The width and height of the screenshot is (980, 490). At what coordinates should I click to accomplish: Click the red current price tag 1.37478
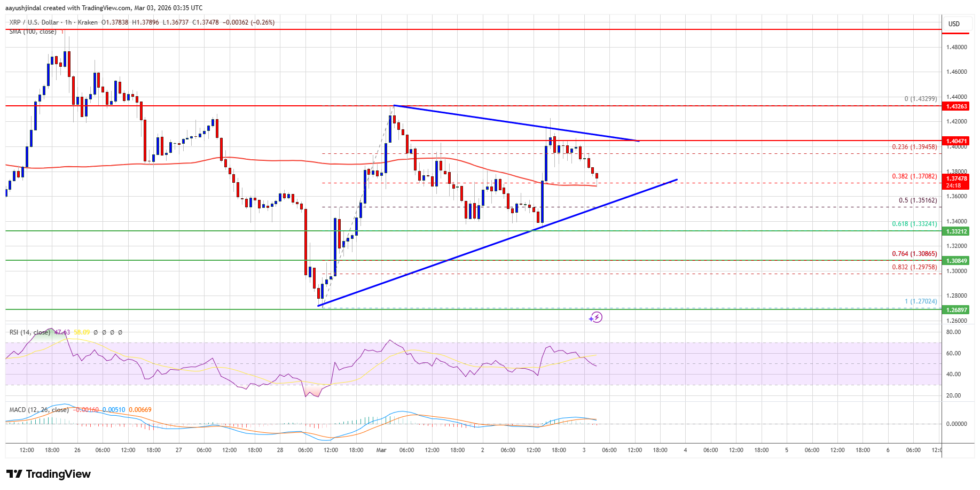[958, 180]
